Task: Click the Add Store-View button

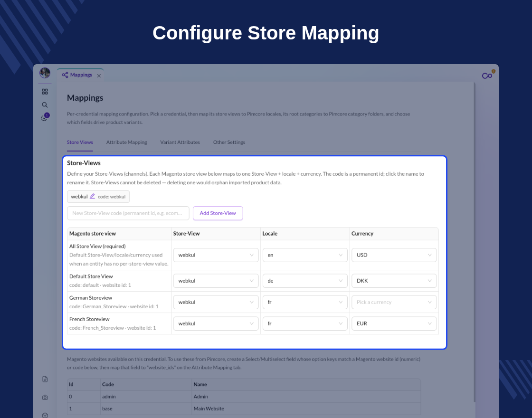Action: [x=218, y=213]
